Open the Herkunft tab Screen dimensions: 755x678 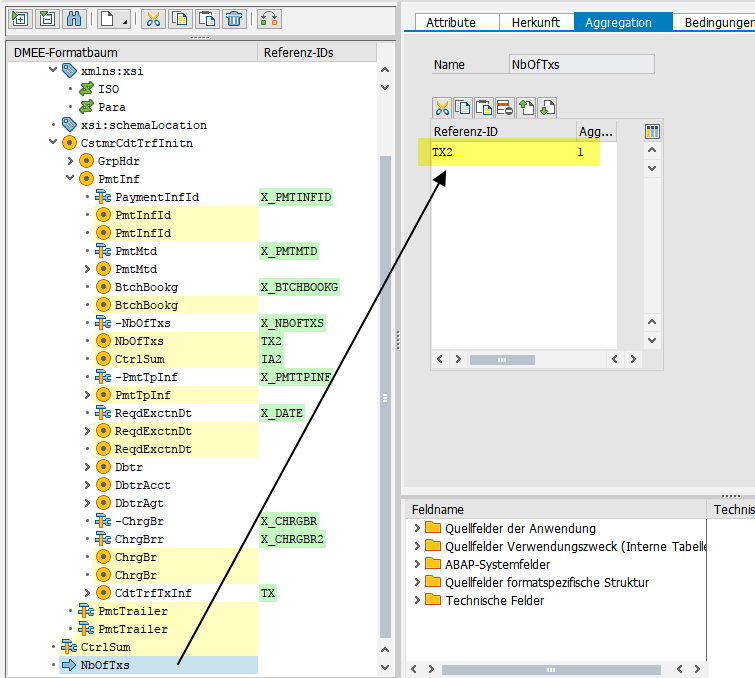pos(536,22)
